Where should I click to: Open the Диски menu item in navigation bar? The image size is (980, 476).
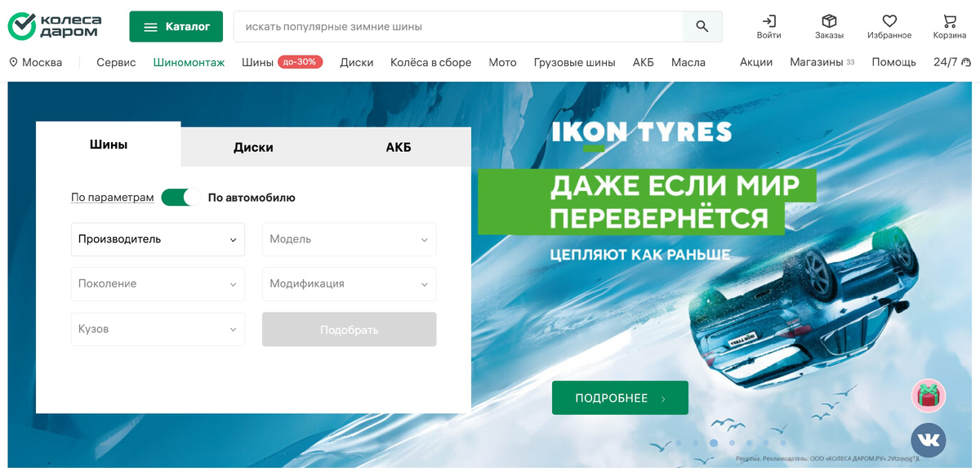click(357, 62)
